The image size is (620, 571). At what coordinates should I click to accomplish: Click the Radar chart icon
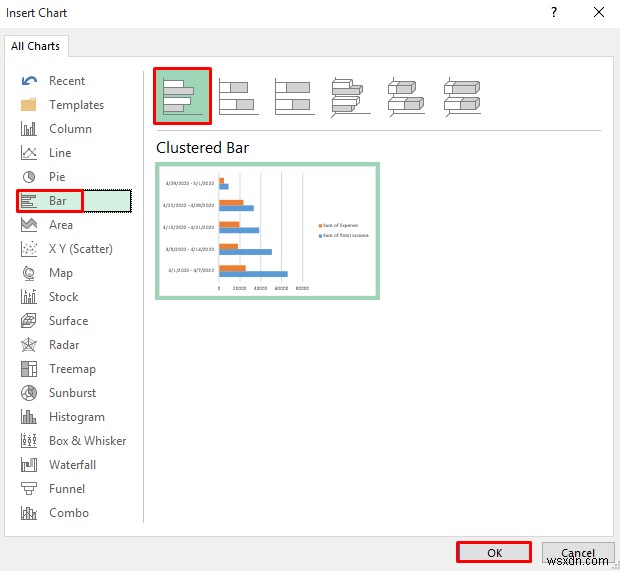pos(28,345)
